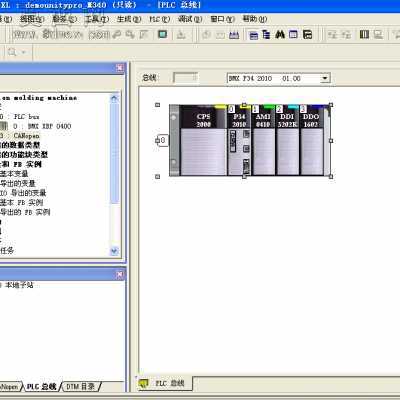Select the '基本变量' tree item
400x400 pixels.
click(x=14, y=174)
